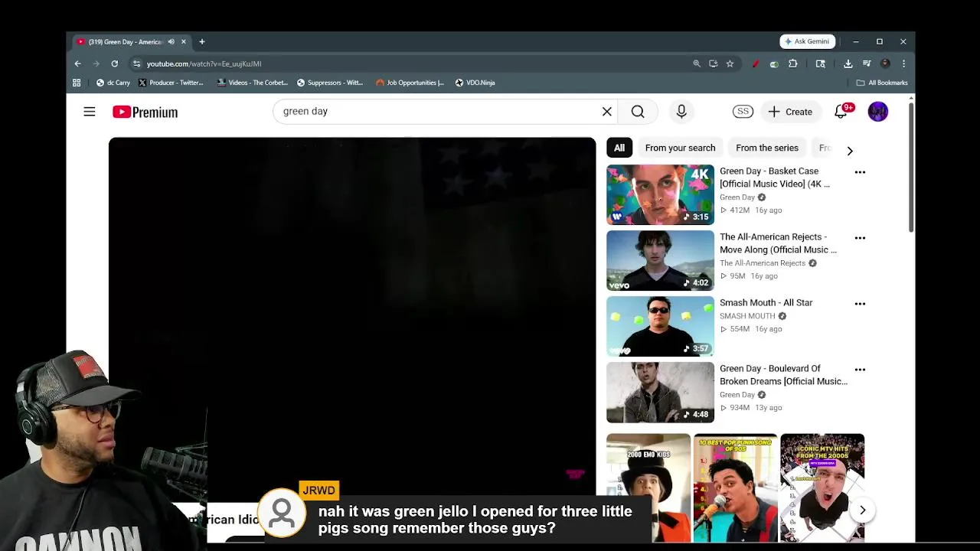Start voice search with microphone
Viewport: 980px width, 551px height.
pyautogui.click(x=681, y=112)
